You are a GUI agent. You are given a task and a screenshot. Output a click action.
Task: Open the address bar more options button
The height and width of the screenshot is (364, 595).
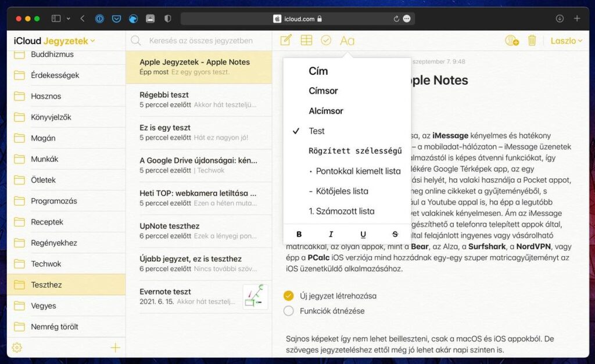(407, 19)
